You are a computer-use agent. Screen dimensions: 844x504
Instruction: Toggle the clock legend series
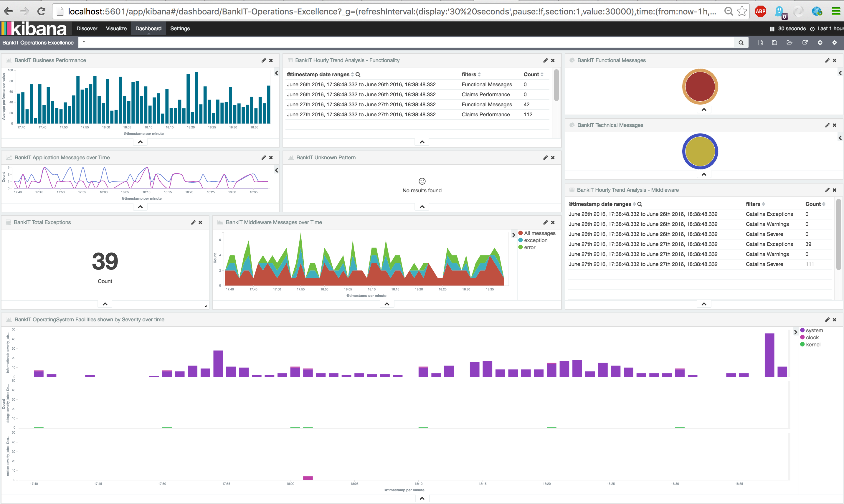point(809,338)
